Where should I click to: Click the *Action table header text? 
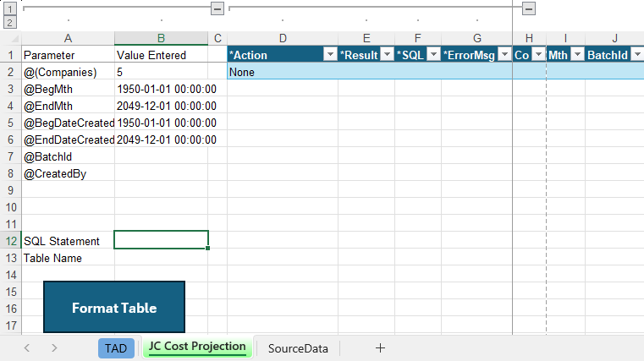(248, 55)
